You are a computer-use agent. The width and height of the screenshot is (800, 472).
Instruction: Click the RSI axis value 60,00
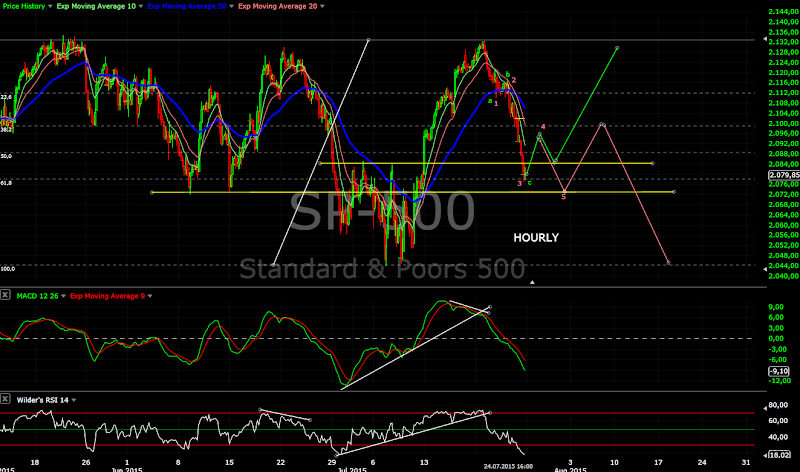(x=778, y=421)
